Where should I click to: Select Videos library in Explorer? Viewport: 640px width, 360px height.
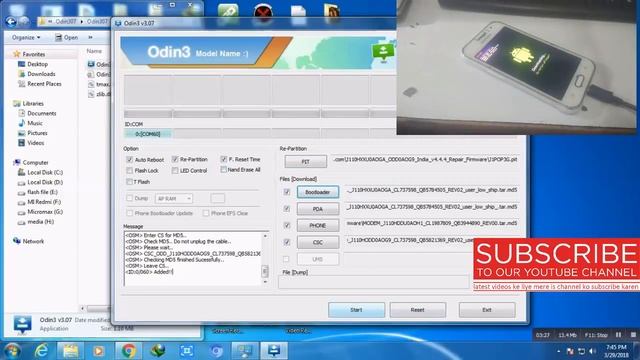tap(36, 143)
